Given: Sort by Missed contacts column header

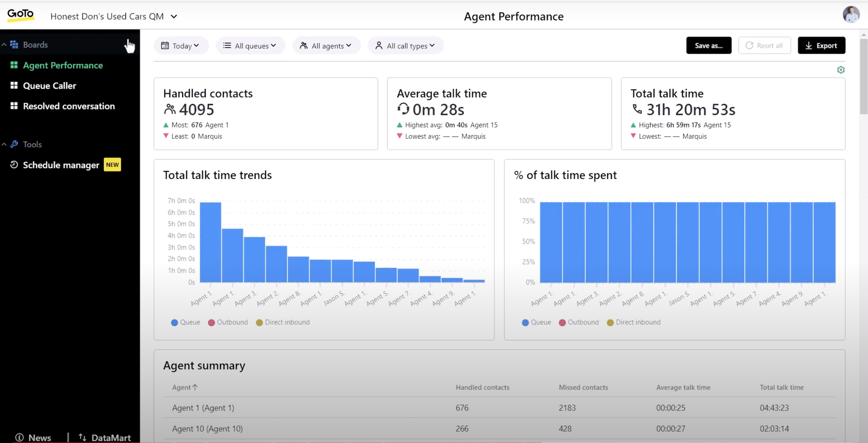Looking at the screenshot, I should click(x=583, y=387).
